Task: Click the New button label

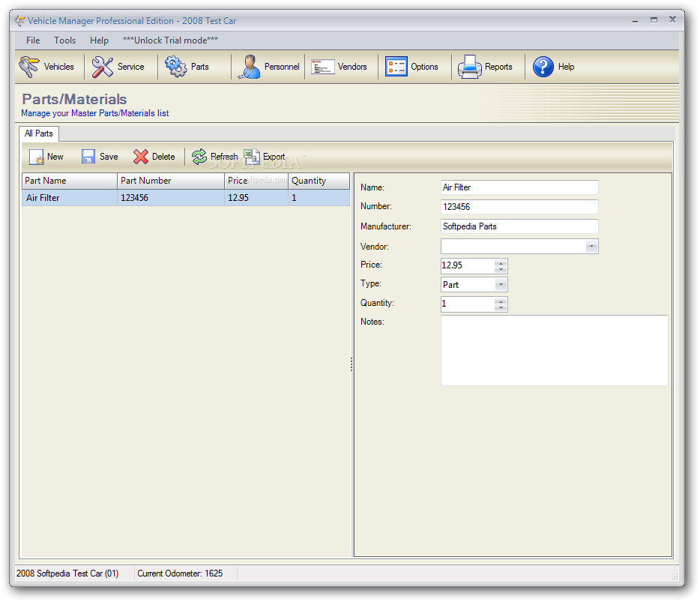Action: tap(55, 157)
